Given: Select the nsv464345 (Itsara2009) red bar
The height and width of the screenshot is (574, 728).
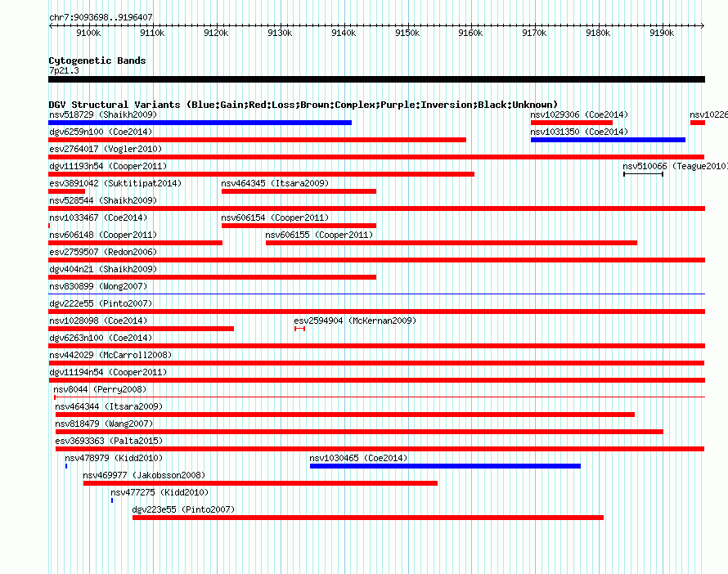Looking at the screenshot, I should (299, 191).
